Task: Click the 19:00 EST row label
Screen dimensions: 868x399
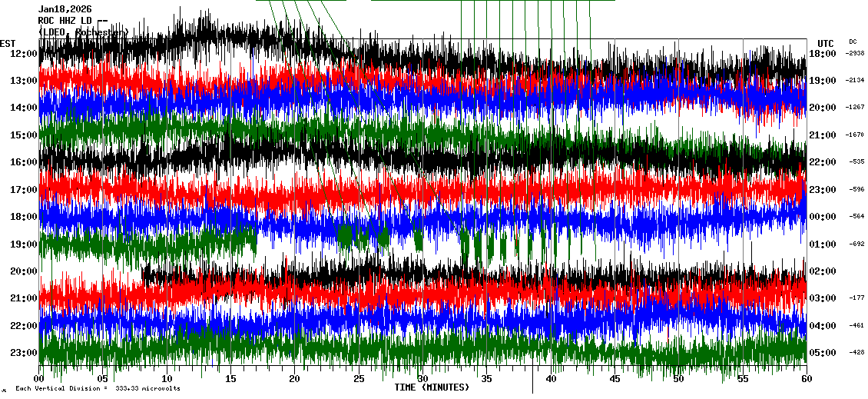Action: pyautogui.click(x=23, y=244)
